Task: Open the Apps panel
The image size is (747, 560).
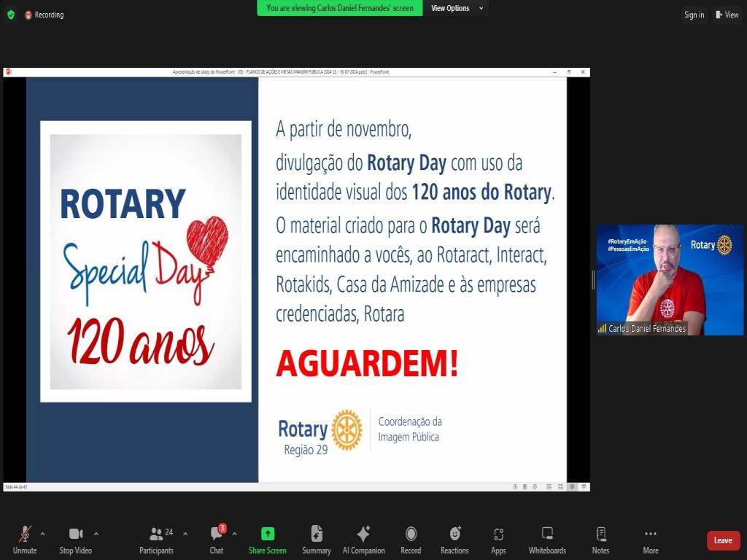Action: coord(498,540)
